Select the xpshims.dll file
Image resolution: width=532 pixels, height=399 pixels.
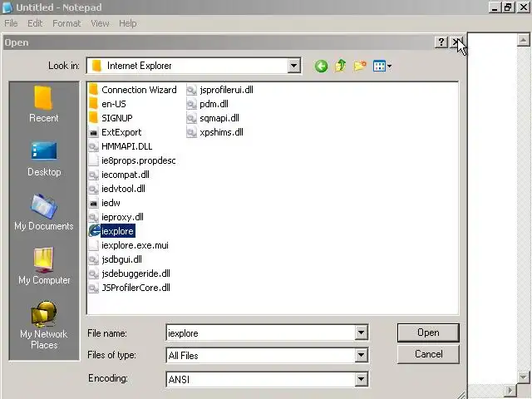click(x=214, y=132)
